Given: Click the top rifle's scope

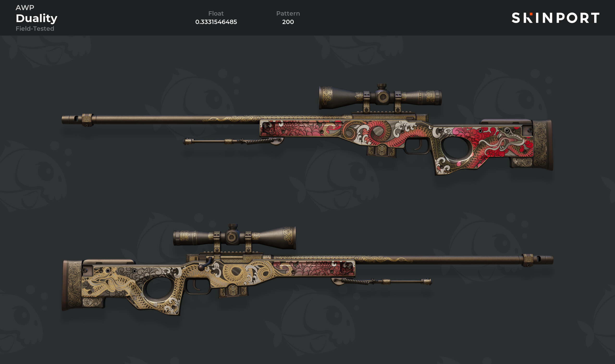Looking at the screenshot, I should [x=380, y=97].
